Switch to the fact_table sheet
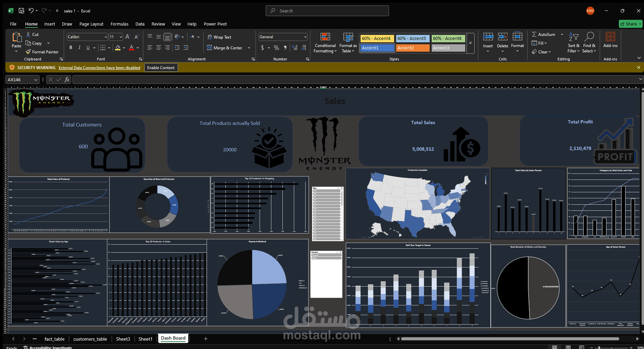 tap(54, 339)
